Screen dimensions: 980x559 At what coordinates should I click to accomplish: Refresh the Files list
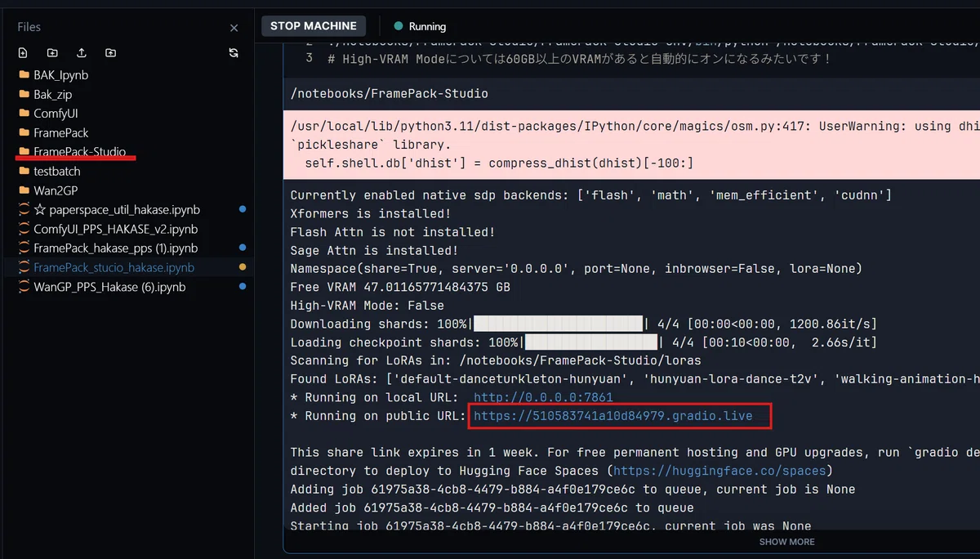(x=234, y=53)
